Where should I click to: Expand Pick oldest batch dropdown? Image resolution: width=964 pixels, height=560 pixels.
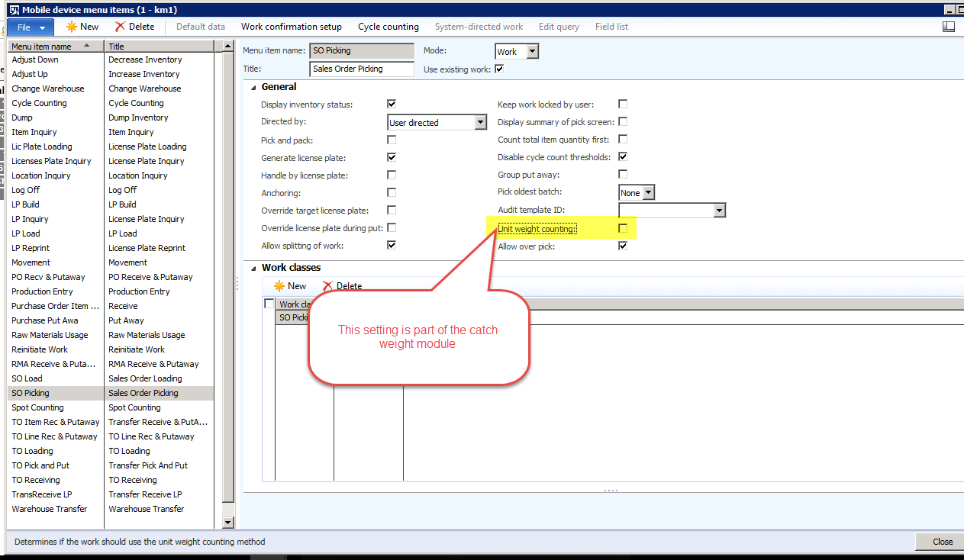(649, 193)
